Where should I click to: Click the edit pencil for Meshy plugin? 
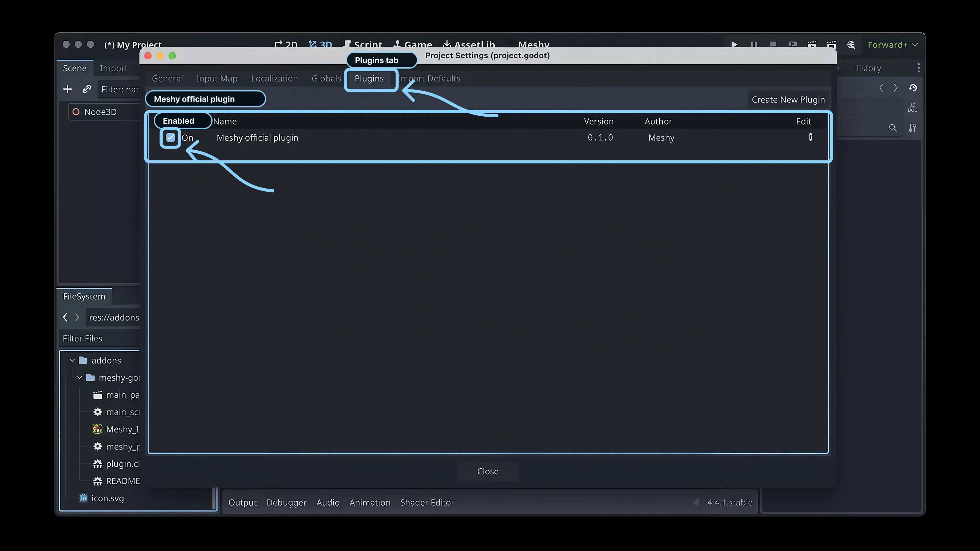coord(810,137)
